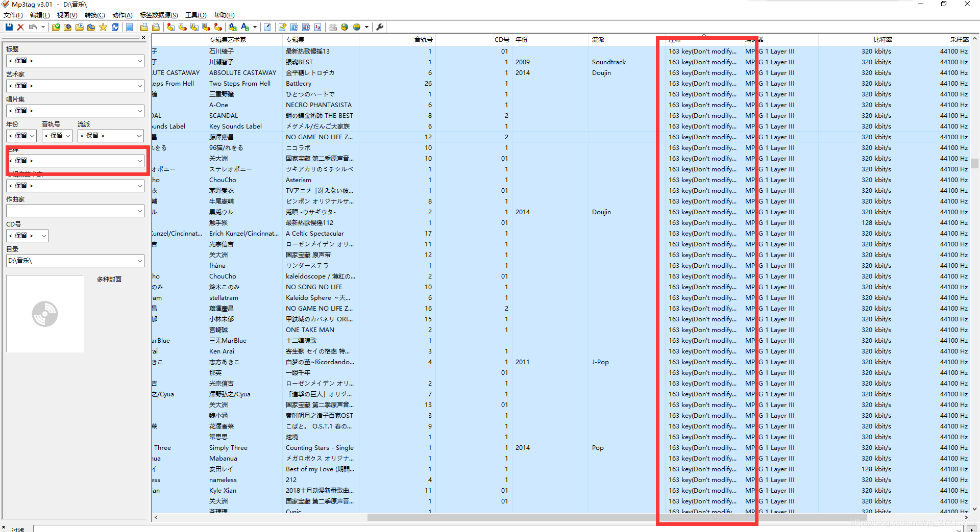Expand the 作曲家 field dropdown

(139, 211)
